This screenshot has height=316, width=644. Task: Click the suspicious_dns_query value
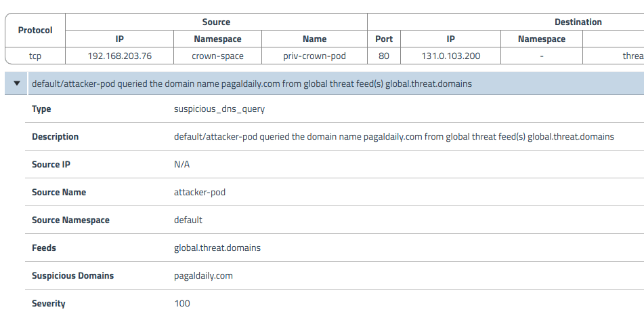click(x=219, y=109)
